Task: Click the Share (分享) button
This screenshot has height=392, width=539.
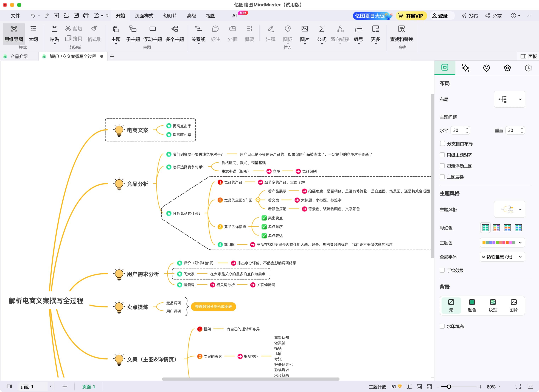Action: (x=493, y=16)
